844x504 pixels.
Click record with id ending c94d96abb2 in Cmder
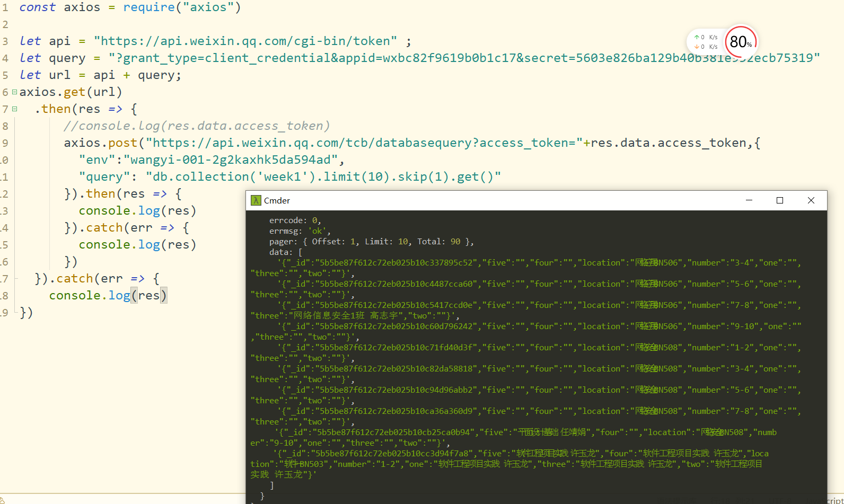(525, 395)
